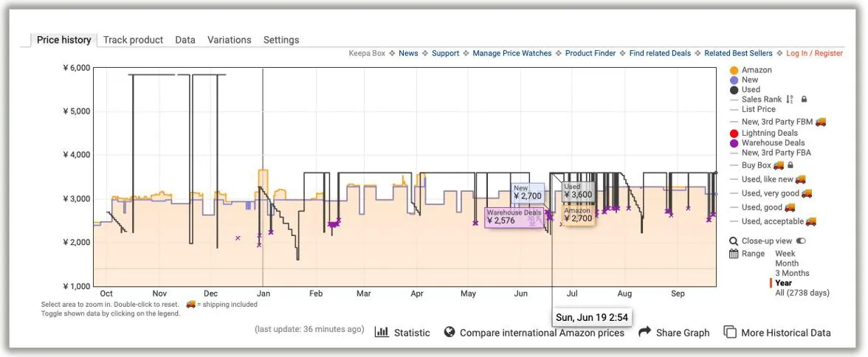Click the Close-up view magnifier icon
The height and width of the screenshot is (357, 868).
click(x=734, y=241)
